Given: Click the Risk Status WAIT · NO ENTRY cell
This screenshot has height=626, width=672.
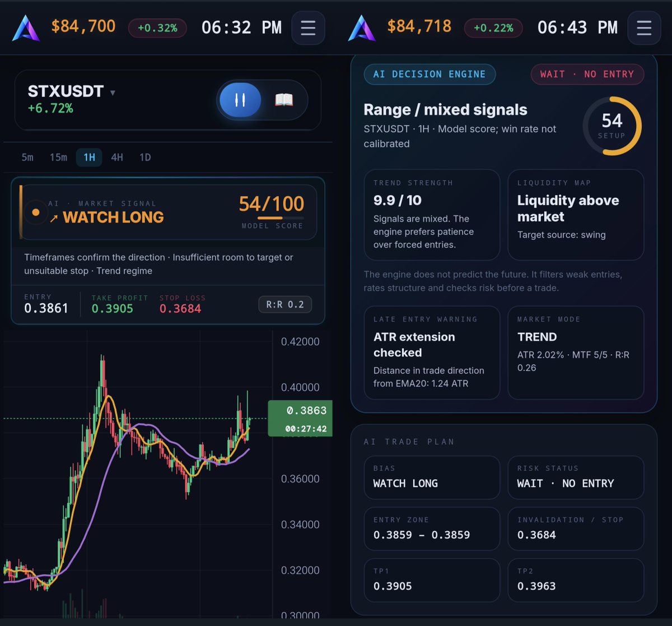Looking at the screenshot, I should click(x=576, y=477).
